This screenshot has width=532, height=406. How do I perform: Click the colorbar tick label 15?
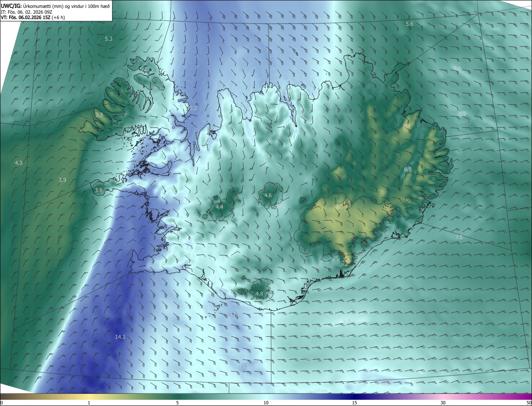(x=355, y=403)
